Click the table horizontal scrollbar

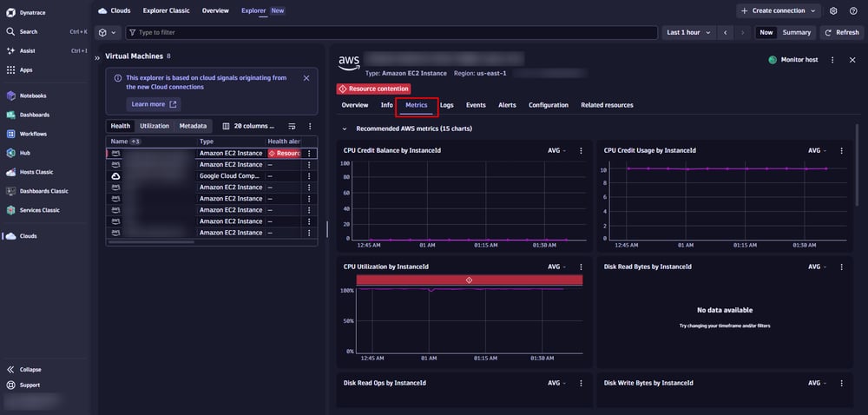point(151,242)
